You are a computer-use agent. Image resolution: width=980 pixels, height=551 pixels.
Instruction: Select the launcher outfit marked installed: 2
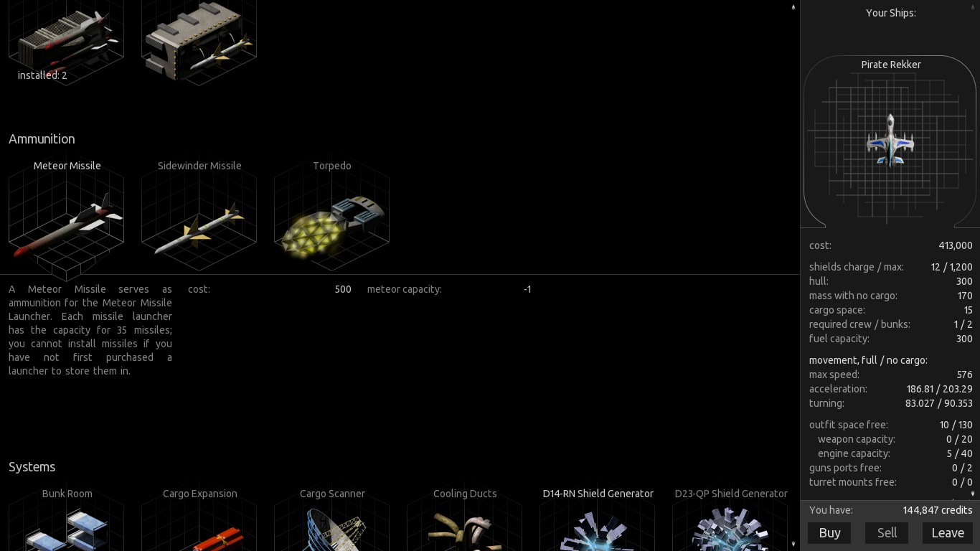pyautogui.click(x=67, y=42)
